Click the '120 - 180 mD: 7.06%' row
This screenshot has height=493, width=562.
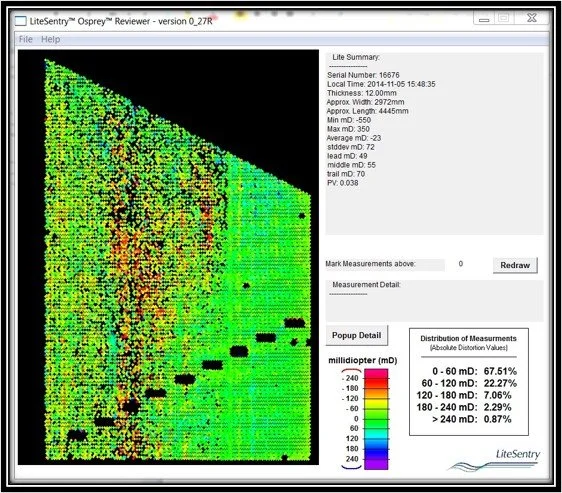464,395
